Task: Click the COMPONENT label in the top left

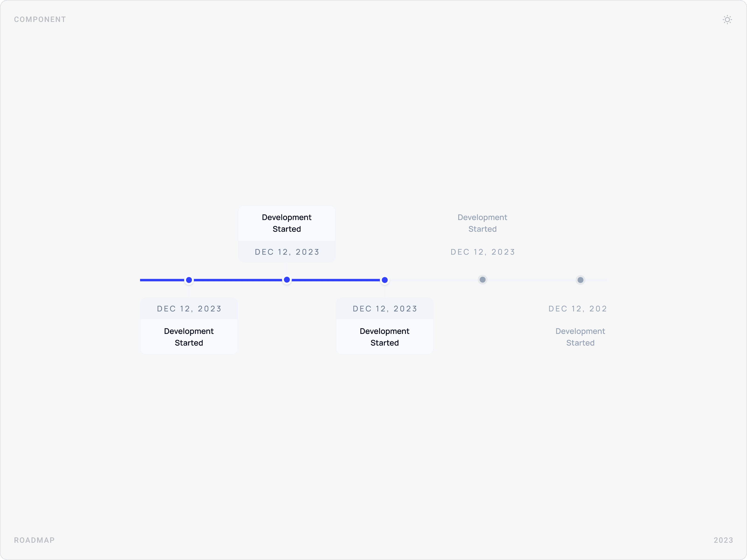Action: [40, 19]
